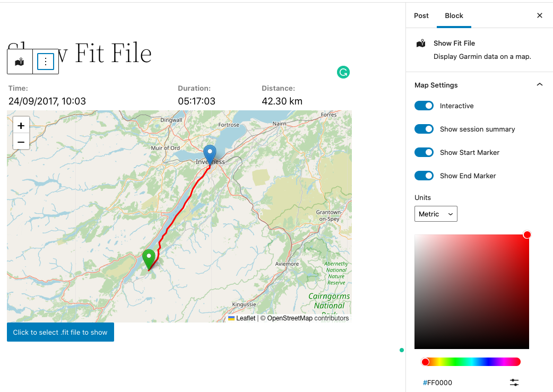Click the Show Fit File icon in Block panel
This screenshot has height=392, width=553.
pyautogui.click(x=421, y=43)
